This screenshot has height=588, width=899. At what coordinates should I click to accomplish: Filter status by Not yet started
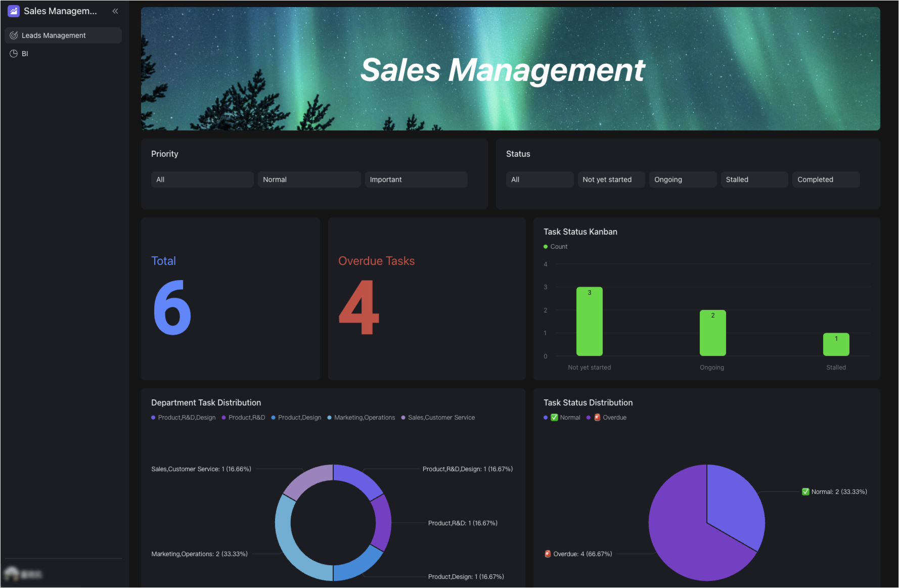click(x=611, y=179)
